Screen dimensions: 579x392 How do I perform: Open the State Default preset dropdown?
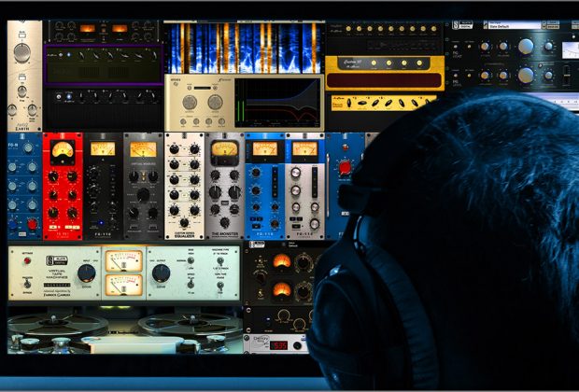(x=512, y=25)
